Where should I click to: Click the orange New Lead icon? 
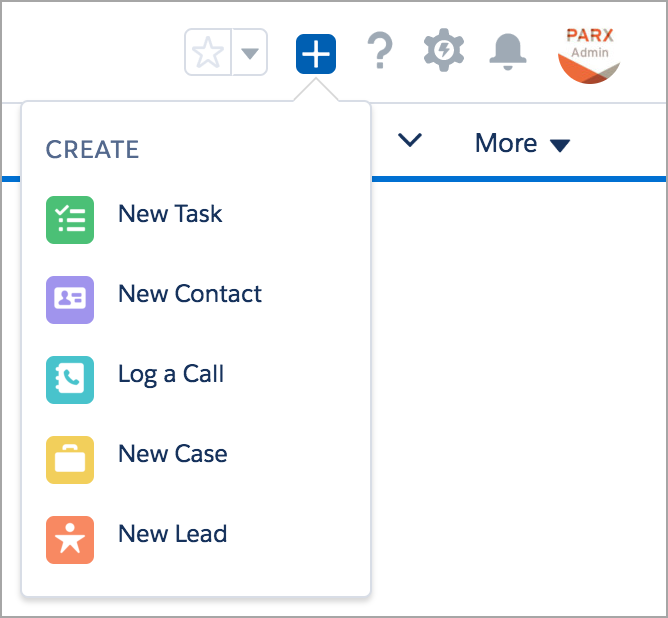(x=70, y=540)
